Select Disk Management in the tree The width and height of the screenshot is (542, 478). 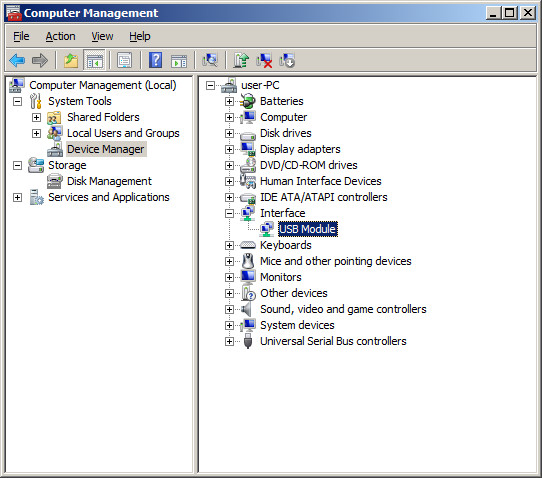(x=109, y=181)
